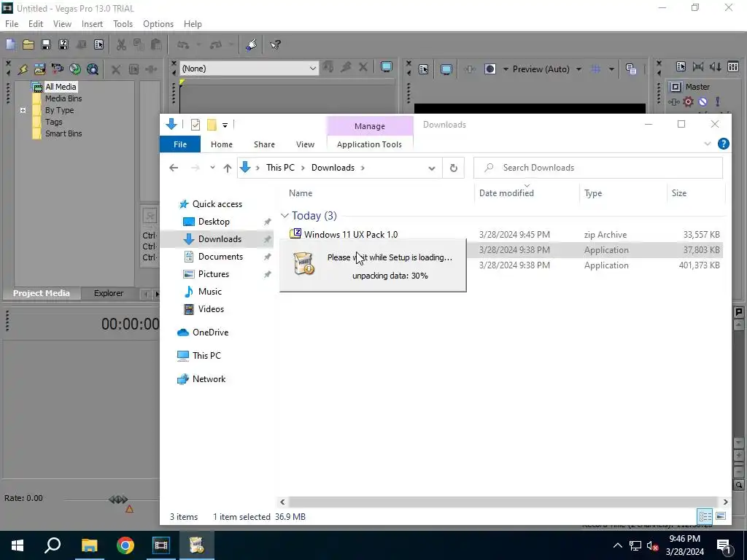Click the Rate scrub slider control

pyautogui.click(x=119, y=499)
